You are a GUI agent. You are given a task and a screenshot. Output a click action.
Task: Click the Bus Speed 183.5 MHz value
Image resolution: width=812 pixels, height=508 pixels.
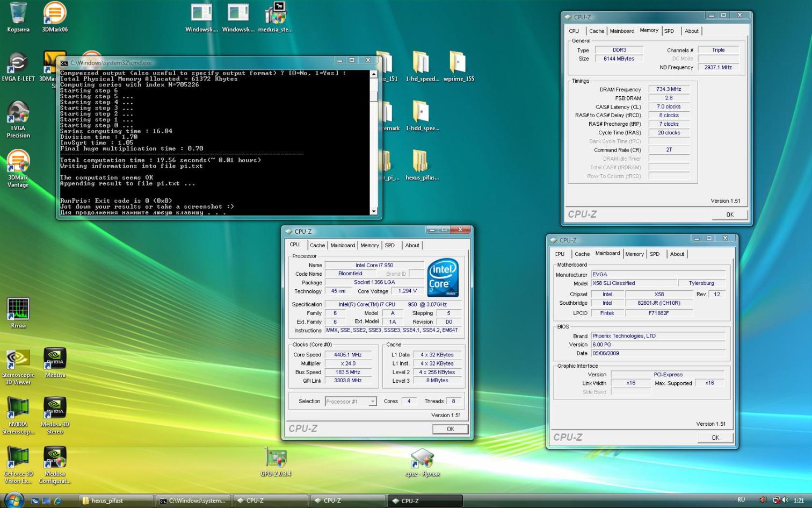click(348, 372)
